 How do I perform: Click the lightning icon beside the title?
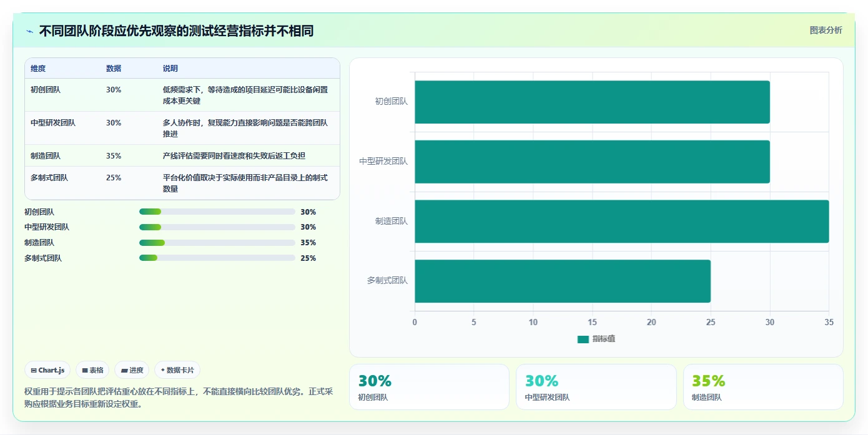[30, 31]
